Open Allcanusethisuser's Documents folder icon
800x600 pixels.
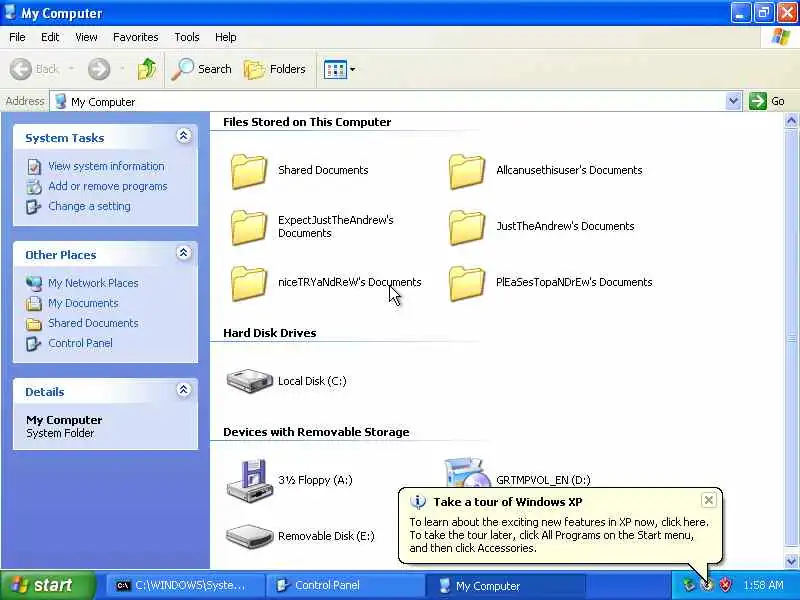point(467,171)
